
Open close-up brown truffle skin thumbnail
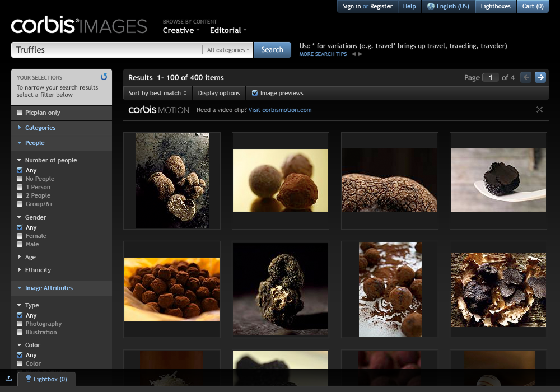point(390,181)
